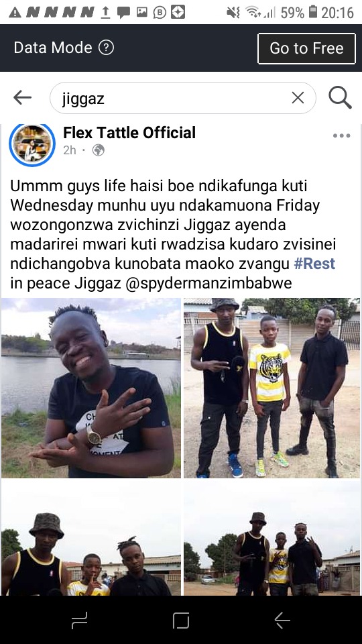The width and height of the screenshot is (362, 644).
Task: Tap the battery status icon
Action: [313, 12]
